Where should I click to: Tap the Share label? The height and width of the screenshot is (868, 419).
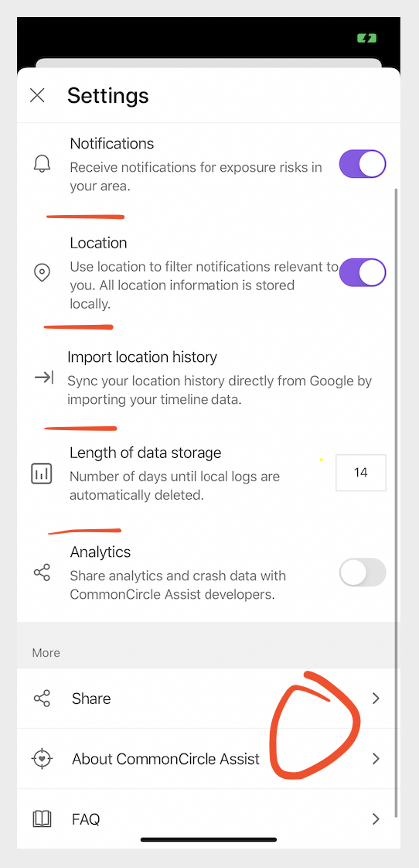tap(91, 699)
